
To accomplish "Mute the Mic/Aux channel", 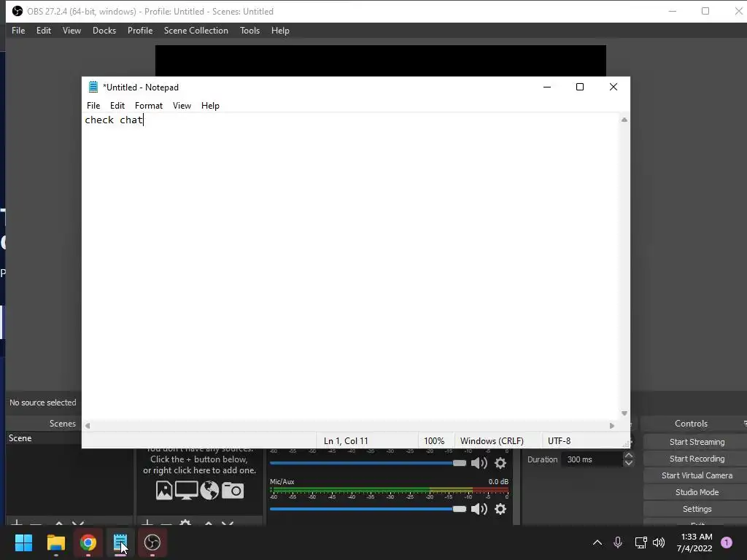I will 479,509.
